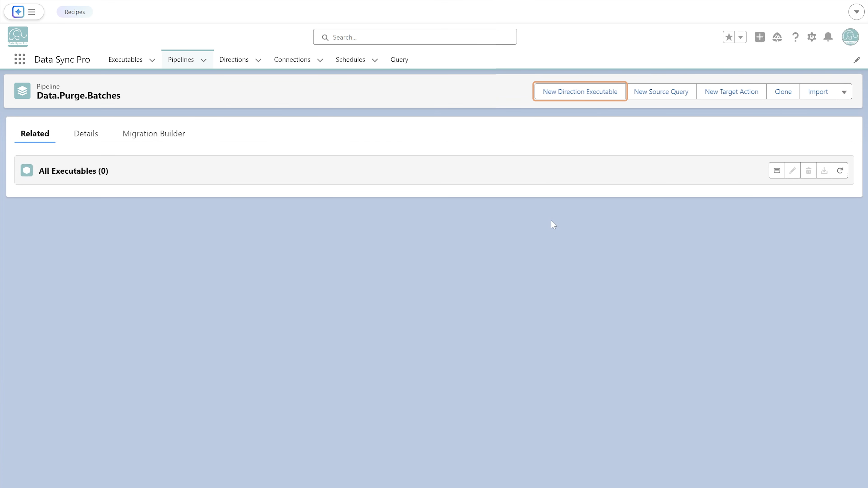Click New Target Action button
This screenshot has height=488, width=868.
click(x=732, y=92)
